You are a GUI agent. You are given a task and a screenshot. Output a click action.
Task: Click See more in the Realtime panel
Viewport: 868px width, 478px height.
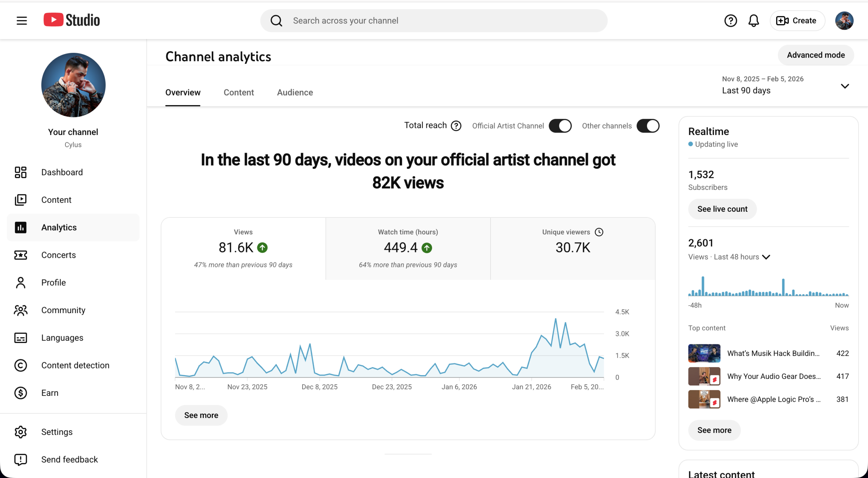(x=714, y=430)
